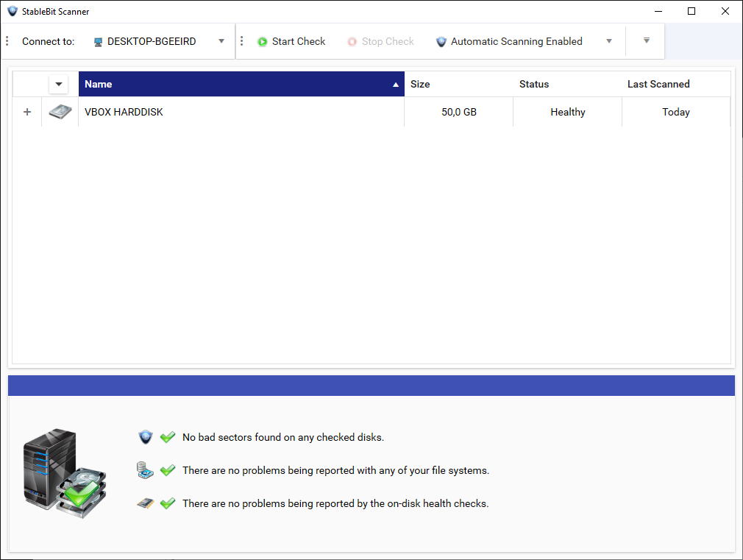The height and width of the screenshot is (560, 743).
Task: Click the red Stop Check icon
Action: coord(352,42)
